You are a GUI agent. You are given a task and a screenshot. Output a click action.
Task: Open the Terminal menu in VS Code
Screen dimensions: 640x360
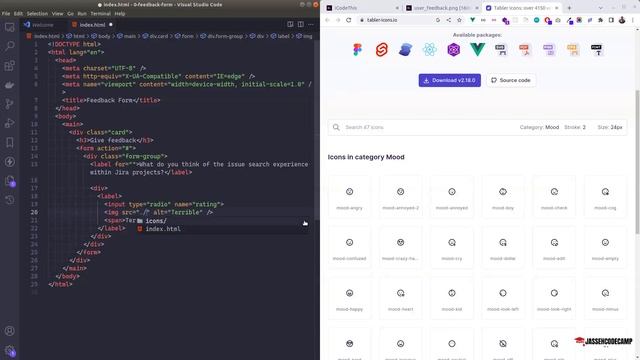click(x=100, y=13)
